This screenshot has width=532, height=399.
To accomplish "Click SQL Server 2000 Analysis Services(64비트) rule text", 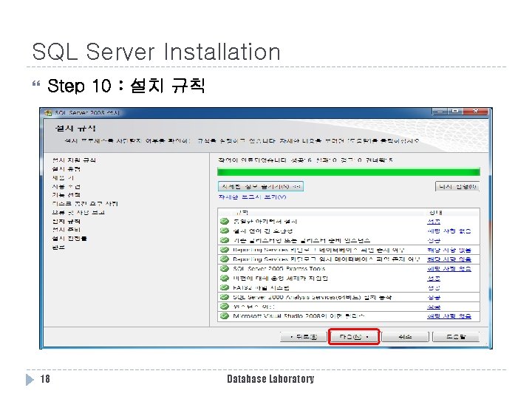I will [x=312, y=297].
